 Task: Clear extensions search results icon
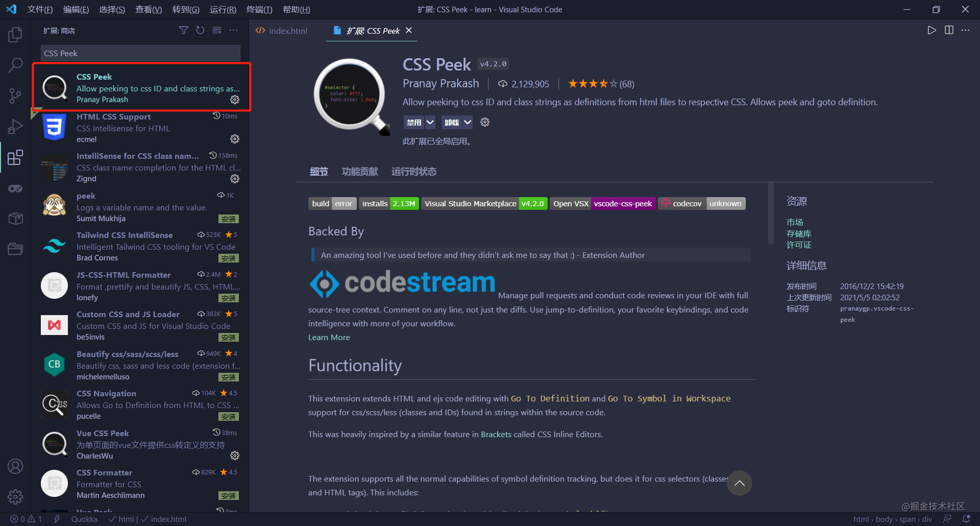pyautogui.click(x=217, y=31)
